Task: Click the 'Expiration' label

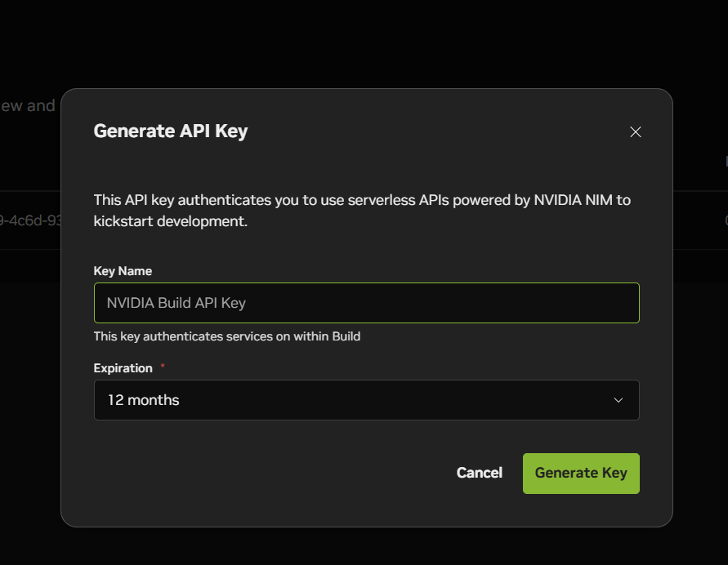Action: (x=123, y=368)
